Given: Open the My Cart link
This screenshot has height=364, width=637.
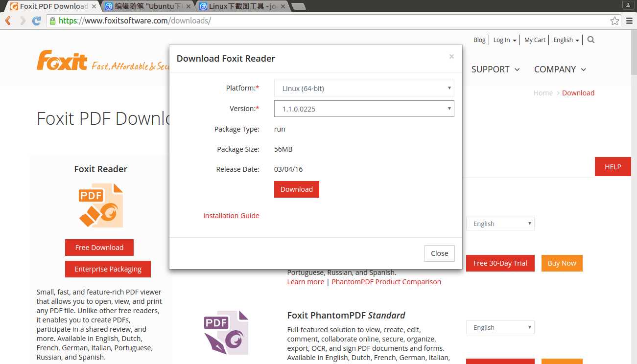Looking at the screenshot, I should tap(535, 40).
